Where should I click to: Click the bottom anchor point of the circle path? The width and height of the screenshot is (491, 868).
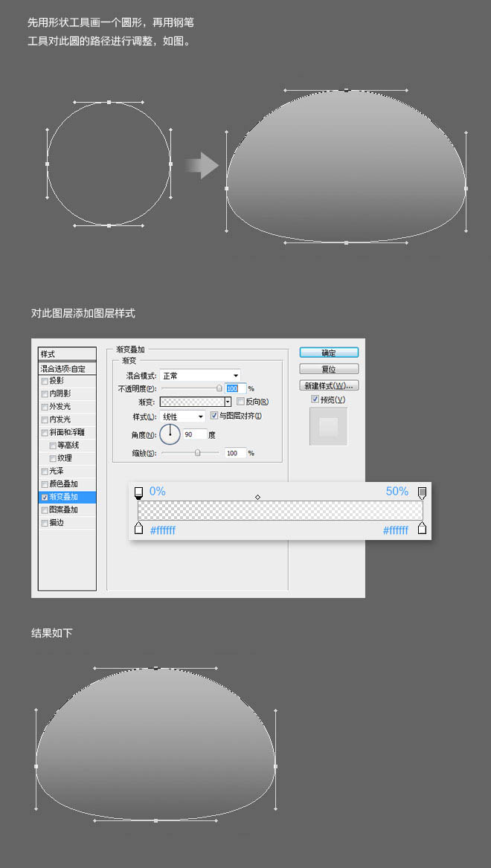tap(109, 226)
